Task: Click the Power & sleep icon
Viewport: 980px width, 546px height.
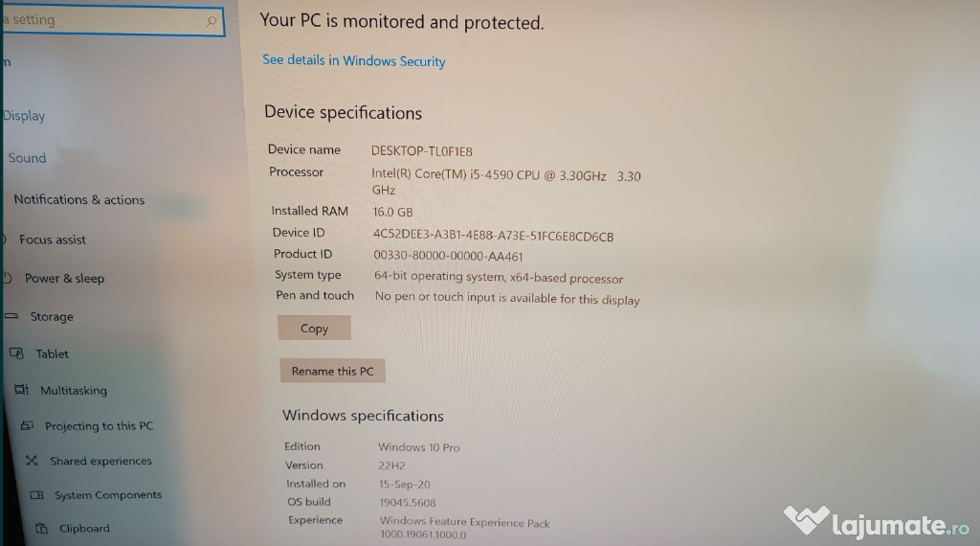Action: (x=8, y=277)
